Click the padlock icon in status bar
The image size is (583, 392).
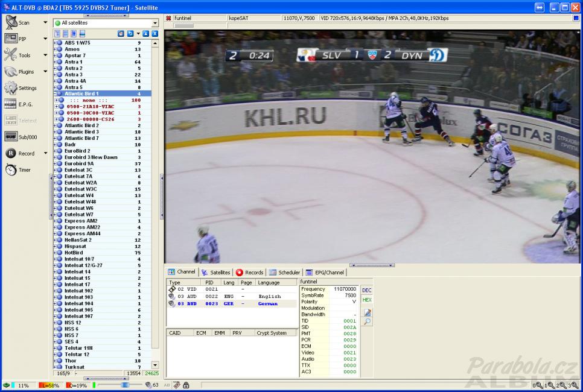pyautogui.click(x=186, y=385)
